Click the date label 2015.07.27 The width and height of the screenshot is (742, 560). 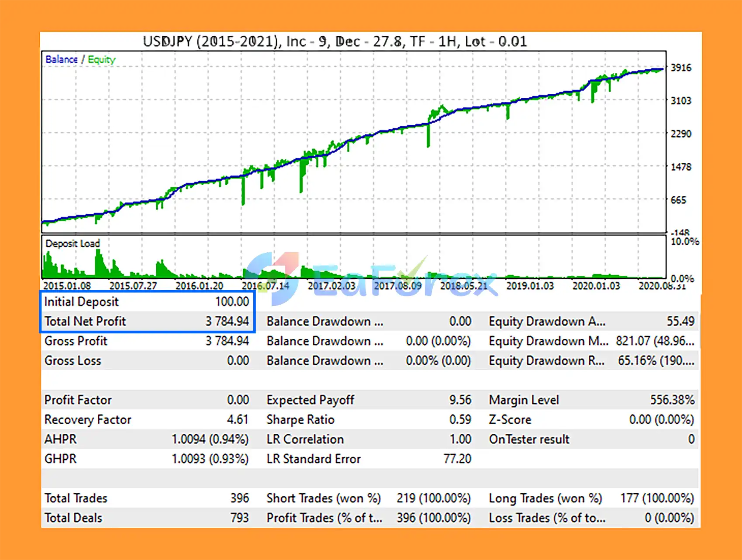[133, 286]
